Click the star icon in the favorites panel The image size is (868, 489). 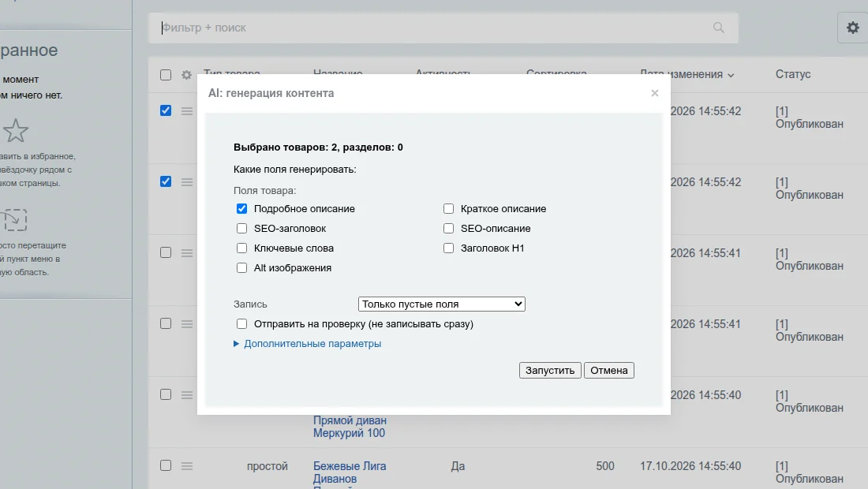click(x=16, y=131)
